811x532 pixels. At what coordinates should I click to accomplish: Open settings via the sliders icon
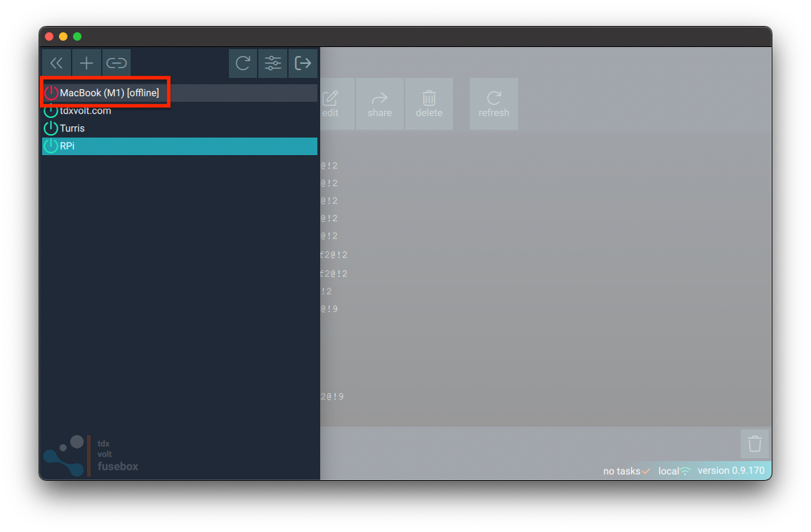[272, 63]
